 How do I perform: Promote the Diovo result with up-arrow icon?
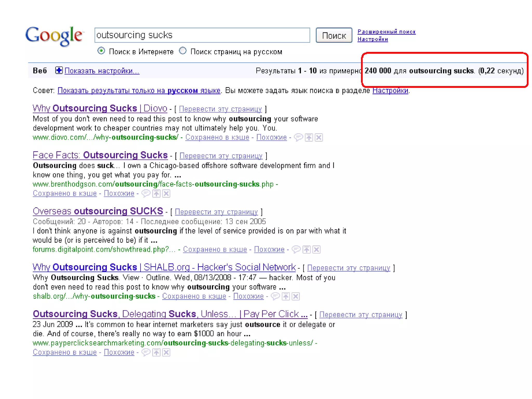coord(309,137)
